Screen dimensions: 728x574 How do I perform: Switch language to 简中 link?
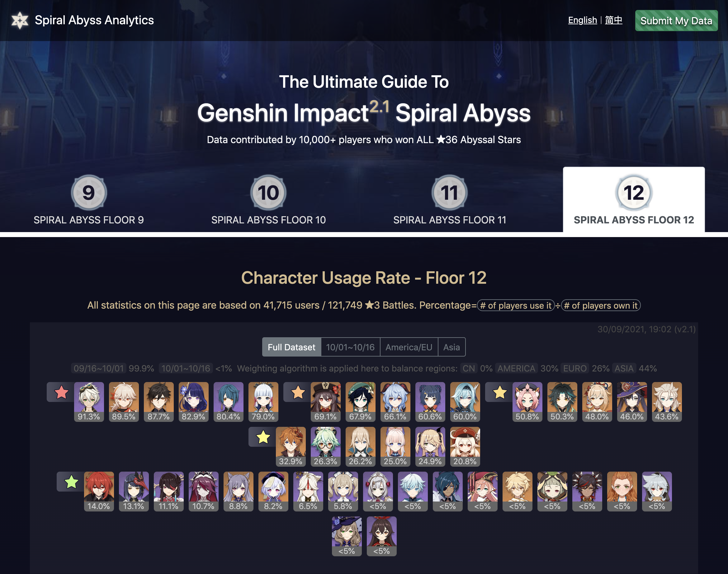tap(614, 20)
